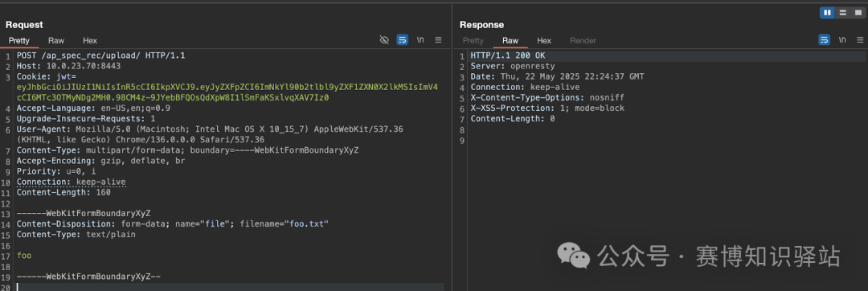
Task: Toggle word wrap icon in Response panel
Action: click(x=825, y=40)
